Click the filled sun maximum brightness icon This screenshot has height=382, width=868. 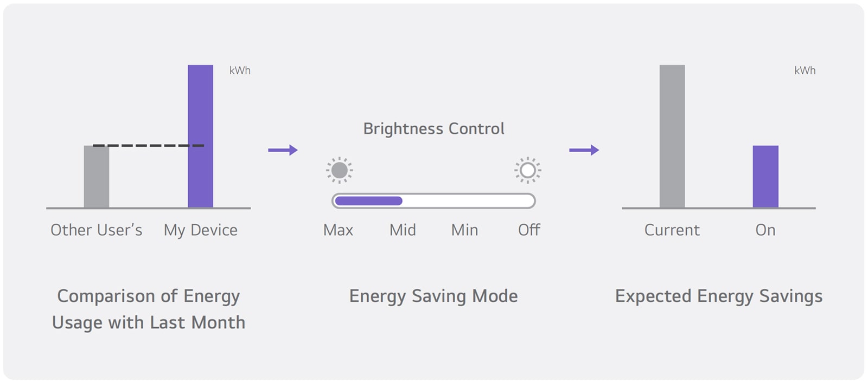point(339,170)
